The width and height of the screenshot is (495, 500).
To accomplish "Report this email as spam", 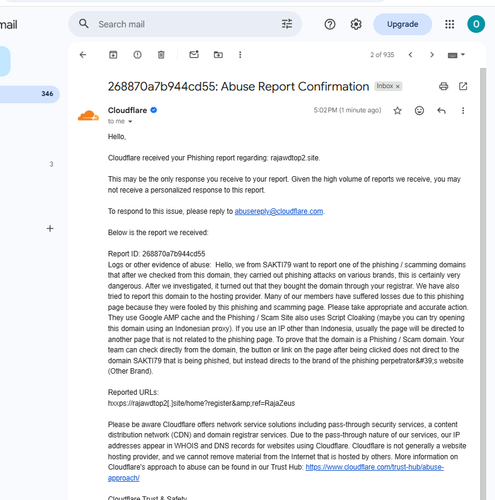I will [x=137, y=55].
